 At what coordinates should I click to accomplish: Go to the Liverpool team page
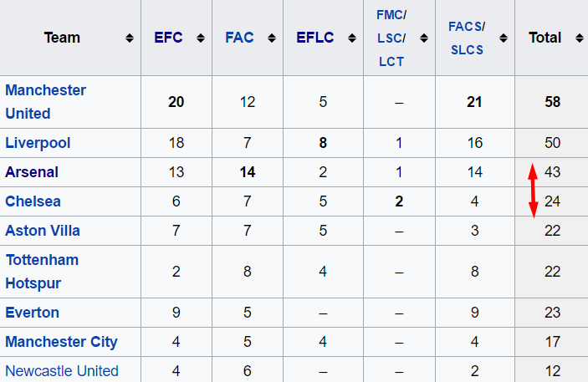click(38, 143)
